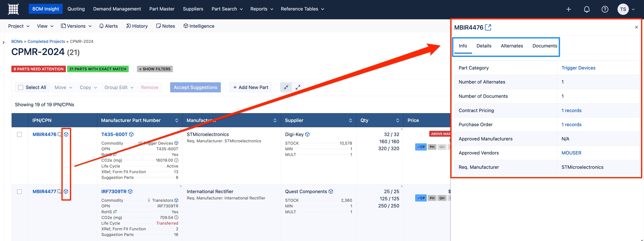Open the Move dropdown
Image resolution: width=644 pixels, height=241 pixels.
coord(63,87)
